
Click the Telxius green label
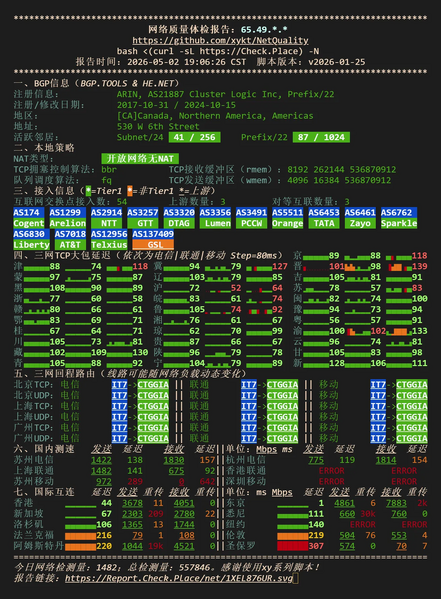[x=109, y=244]
